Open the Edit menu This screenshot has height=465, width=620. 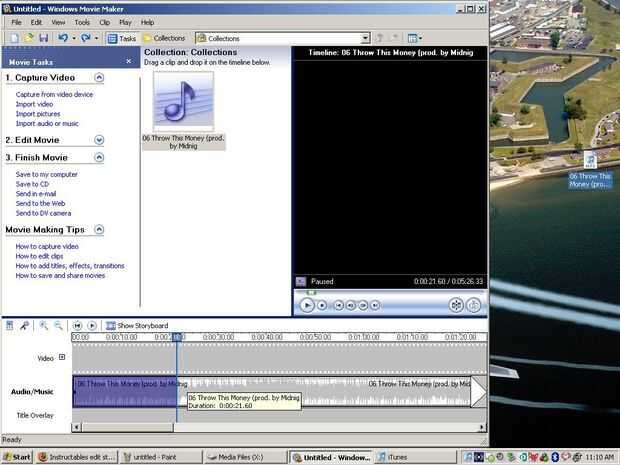[x=36, y=23]
